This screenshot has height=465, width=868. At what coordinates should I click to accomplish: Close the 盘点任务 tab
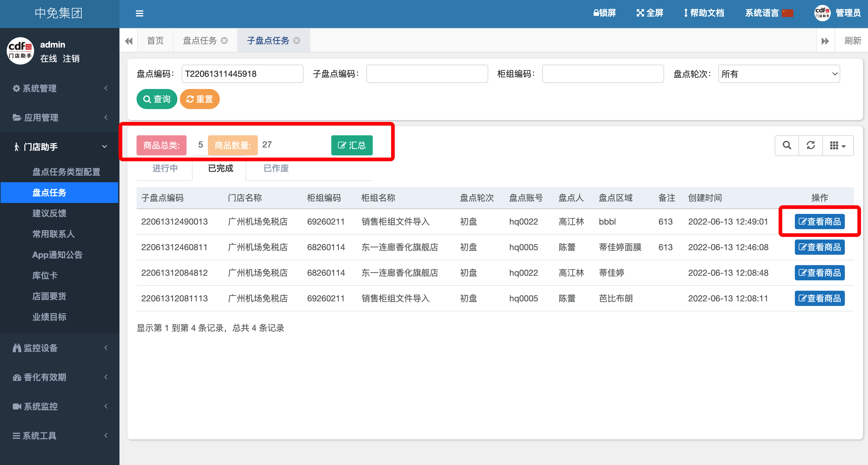[224, 41]
